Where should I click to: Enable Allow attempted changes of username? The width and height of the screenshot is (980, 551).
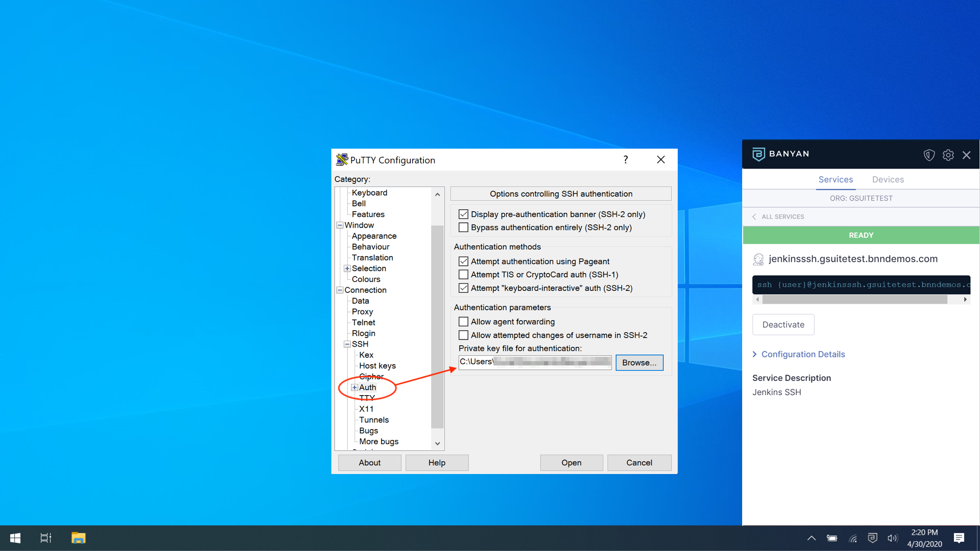(x=463, y=335)
